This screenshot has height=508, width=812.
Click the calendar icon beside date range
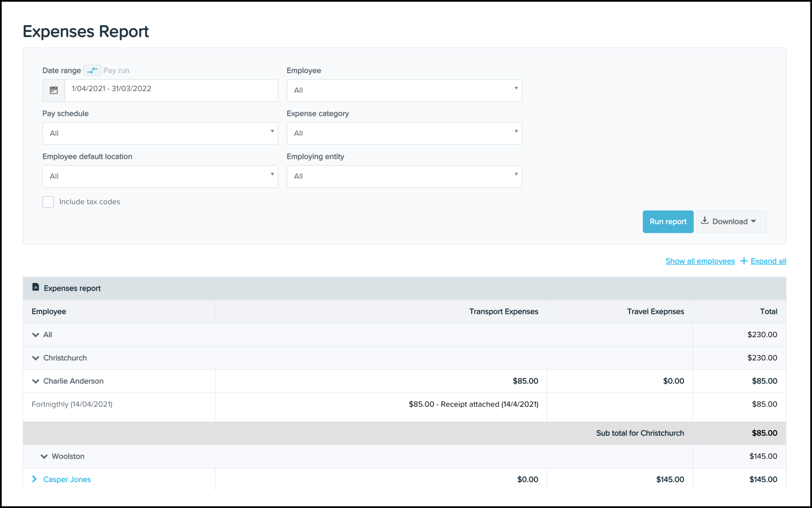click(x=54, y=90)
